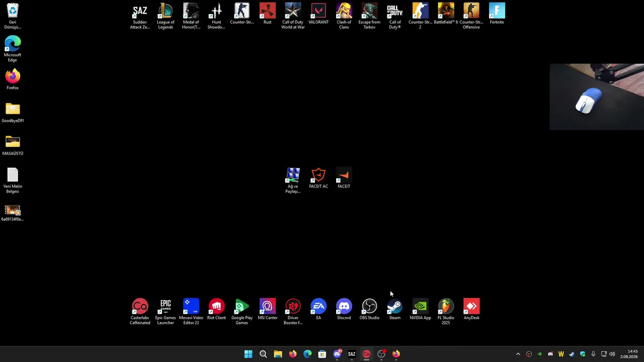This screenshot has width=644, height=362.
Task: Select the Steam desktop shortcut
Action: coord(395,309)
